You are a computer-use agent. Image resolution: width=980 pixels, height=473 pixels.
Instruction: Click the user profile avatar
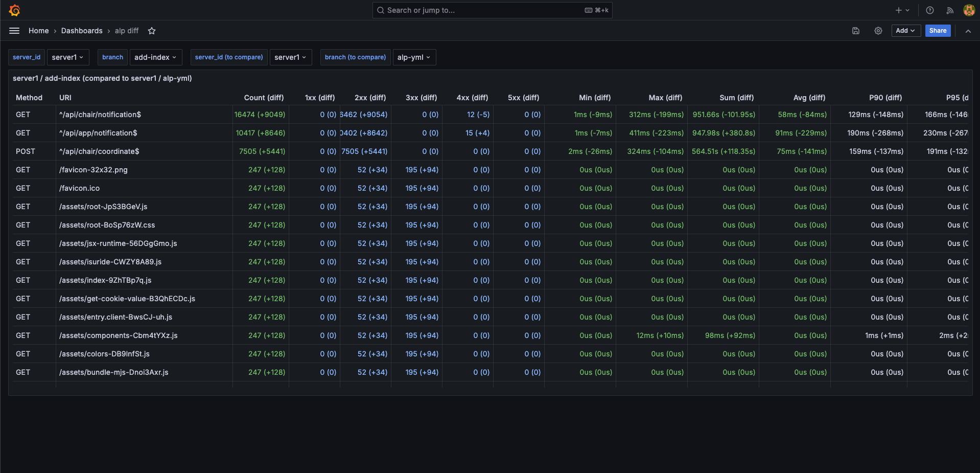pos(969,10)
